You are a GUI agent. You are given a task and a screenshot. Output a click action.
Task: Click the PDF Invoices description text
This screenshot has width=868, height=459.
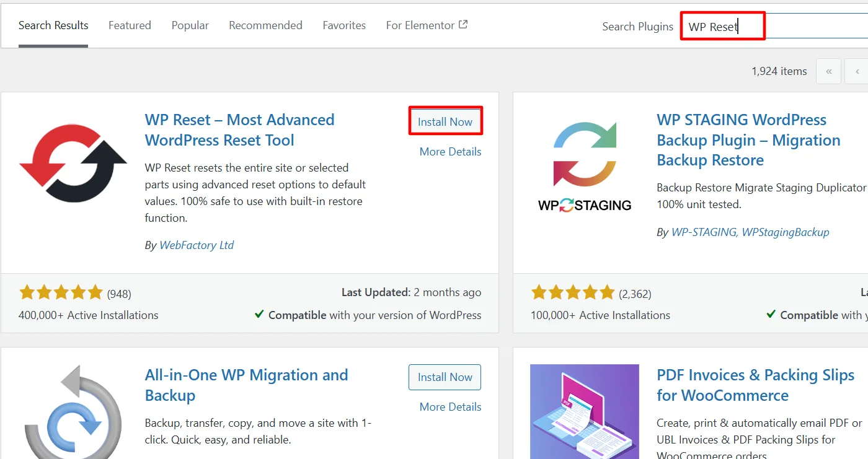759,439
